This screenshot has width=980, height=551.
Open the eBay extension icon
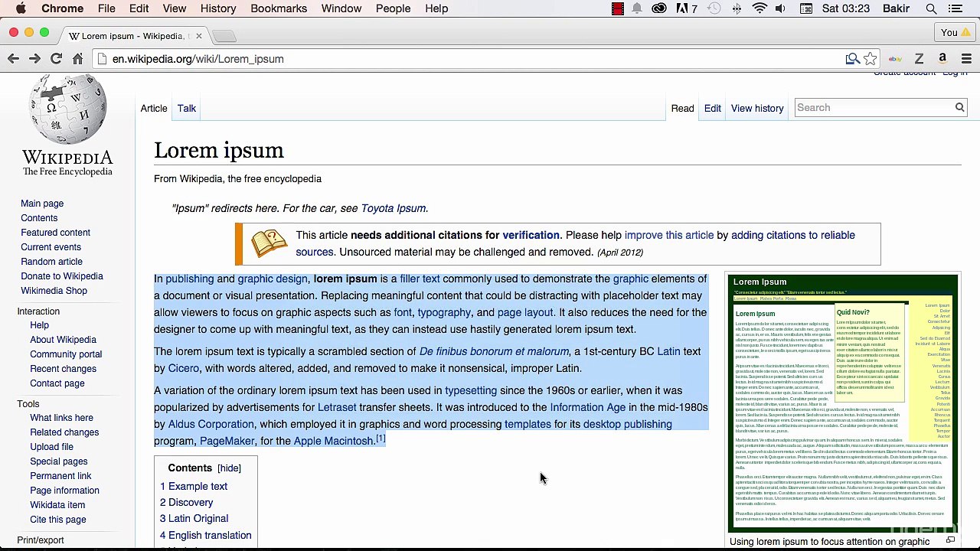pos(895,59)
